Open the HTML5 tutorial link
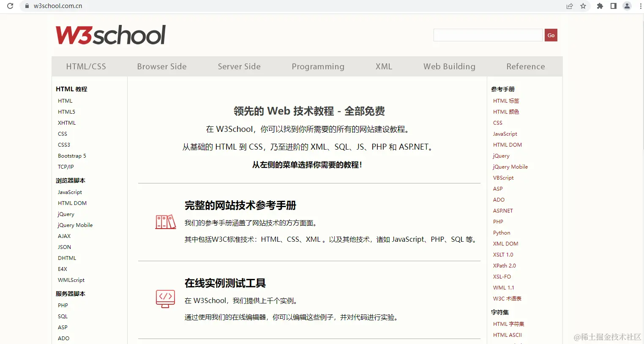This screenshot has height=344, width=644. 66,112
